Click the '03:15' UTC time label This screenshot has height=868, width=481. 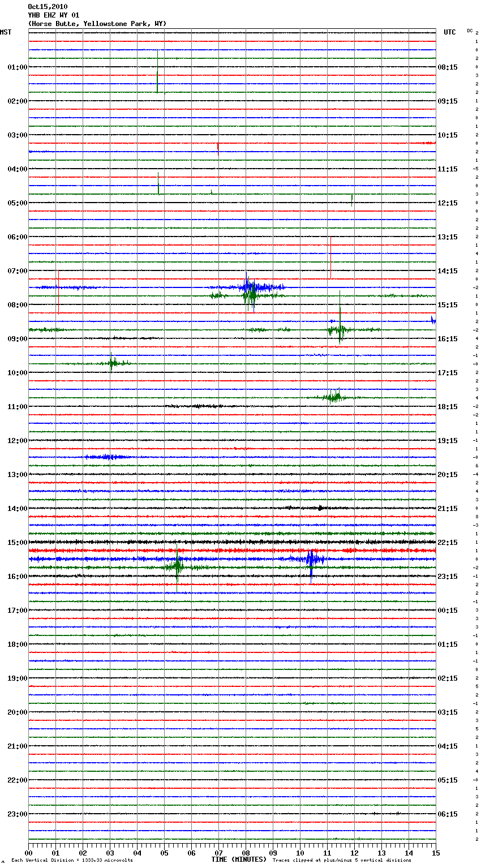(x=448, y=712)
